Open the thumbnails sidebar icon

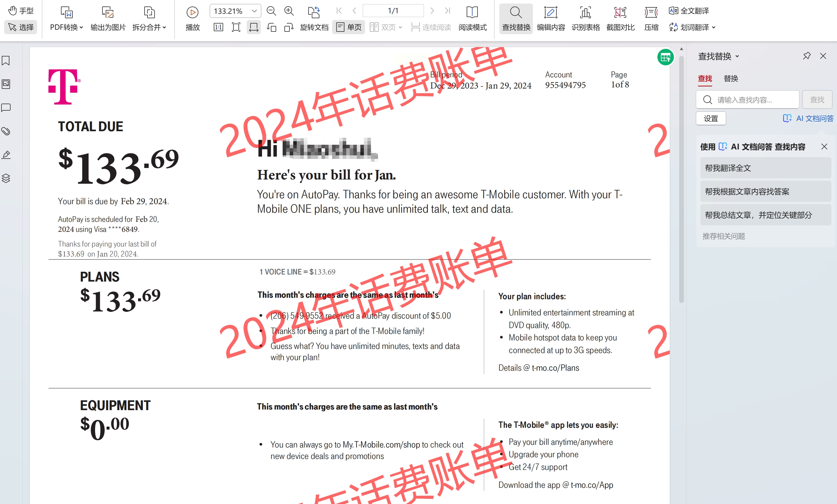pos(6,84)
